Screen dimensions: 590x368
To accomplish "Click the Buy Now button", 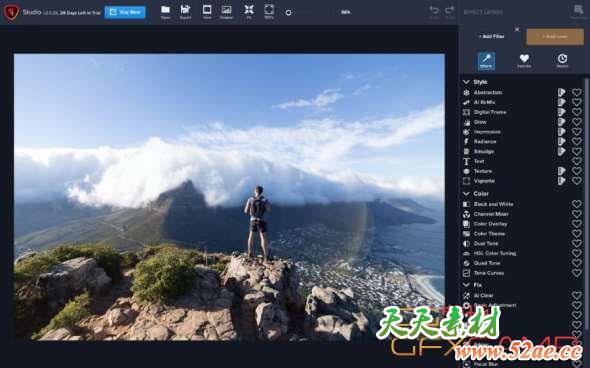I will 125,12.
